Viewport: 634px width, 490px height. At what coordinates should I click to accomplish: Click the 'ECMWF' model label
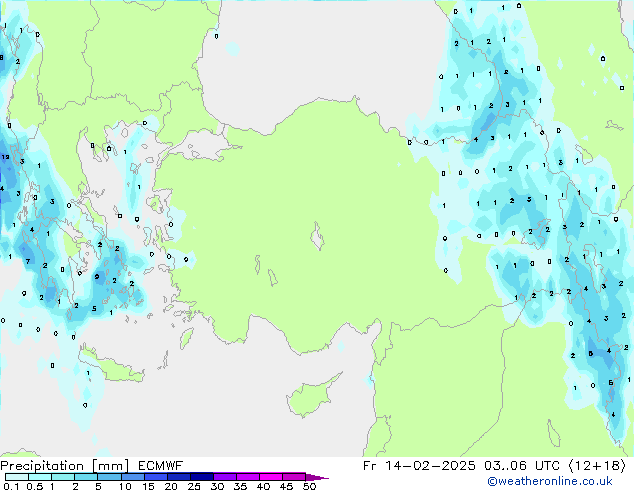(160, 466)
